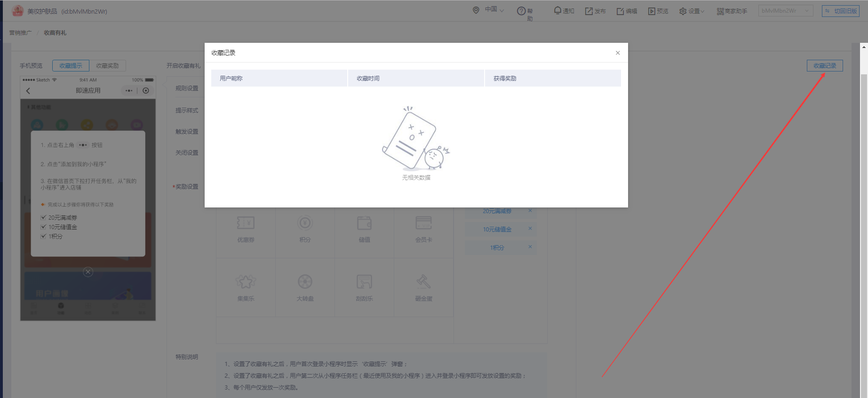Screen dimensions: 868x398
Task: Remove the 20元满减券 reward tag
Action: [x=530, y=210]
